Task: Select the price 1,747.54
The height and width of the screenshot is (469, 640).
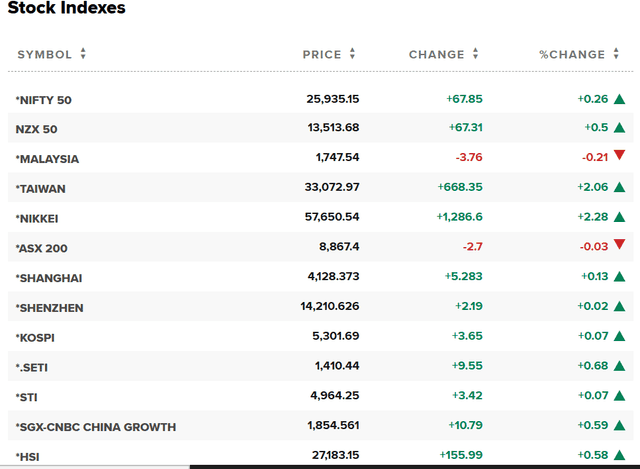Action: pos(338,157)
